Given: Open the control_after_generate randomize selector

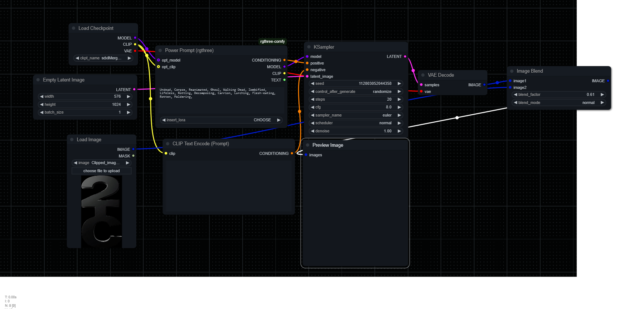Looking at the screenshot, I should [x=355, y=92].
